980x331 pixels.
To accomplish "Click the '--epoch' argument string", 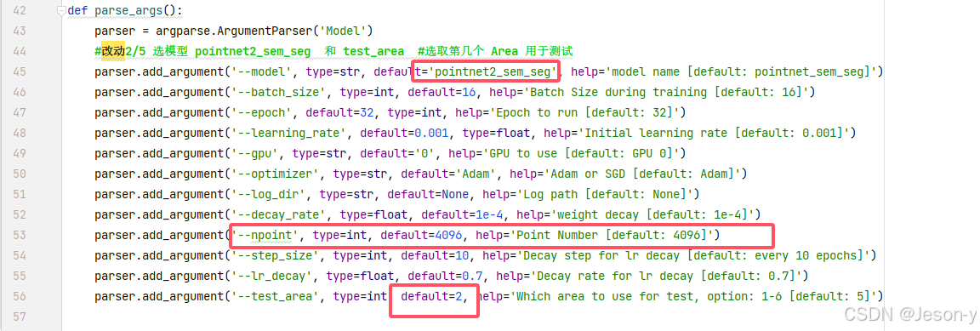I will (261, 112).
